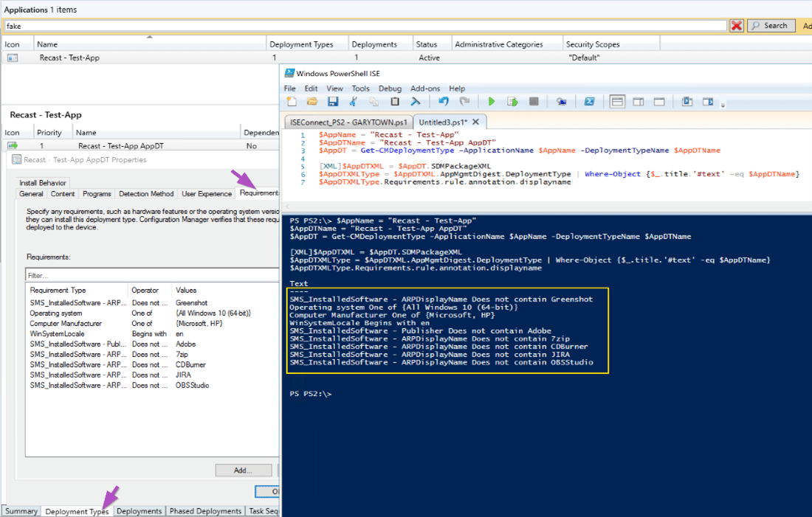Screen dimensions: 812x517
Task: Click the New Remote PowerShell Tab icon
Action: click(562, 102)
